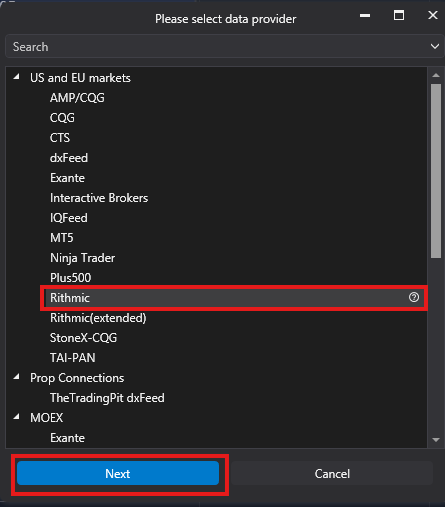Select Interactive Brokers provider

coord(99,198)
